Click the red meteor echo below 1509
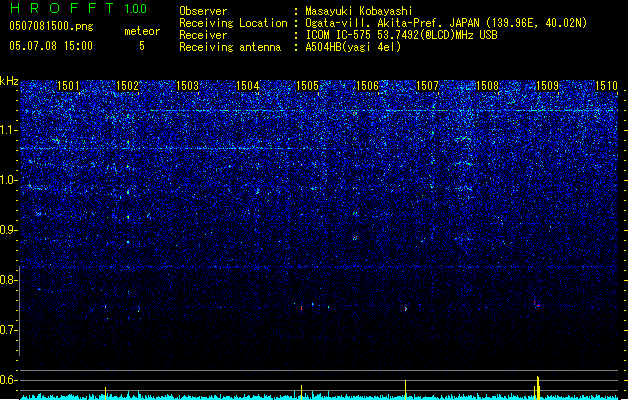 coord(536,305)
